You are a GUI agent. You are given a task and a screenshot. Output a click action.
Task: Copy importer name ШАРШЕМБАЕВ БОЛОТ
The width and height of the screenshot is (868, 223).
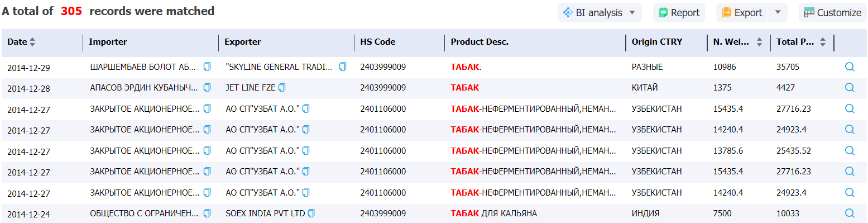(207, 67)
